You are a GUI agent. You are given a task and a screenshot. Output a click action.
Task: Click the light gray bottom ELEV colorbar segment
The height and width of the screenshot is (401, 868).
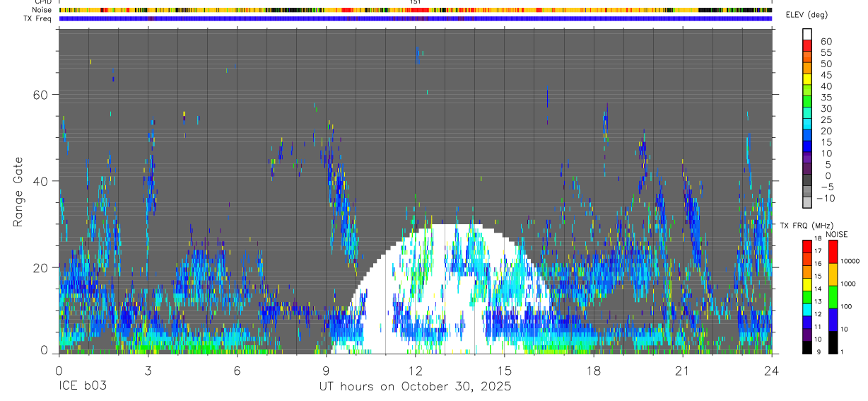pyautogui.click(x=807, y=202)
